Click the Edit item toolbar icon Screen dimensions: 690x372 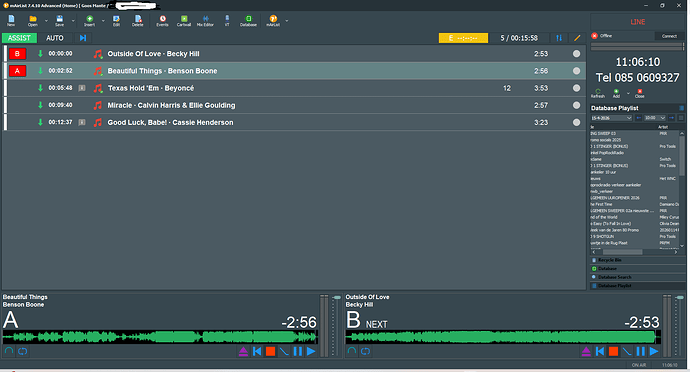tap(116, 21)
